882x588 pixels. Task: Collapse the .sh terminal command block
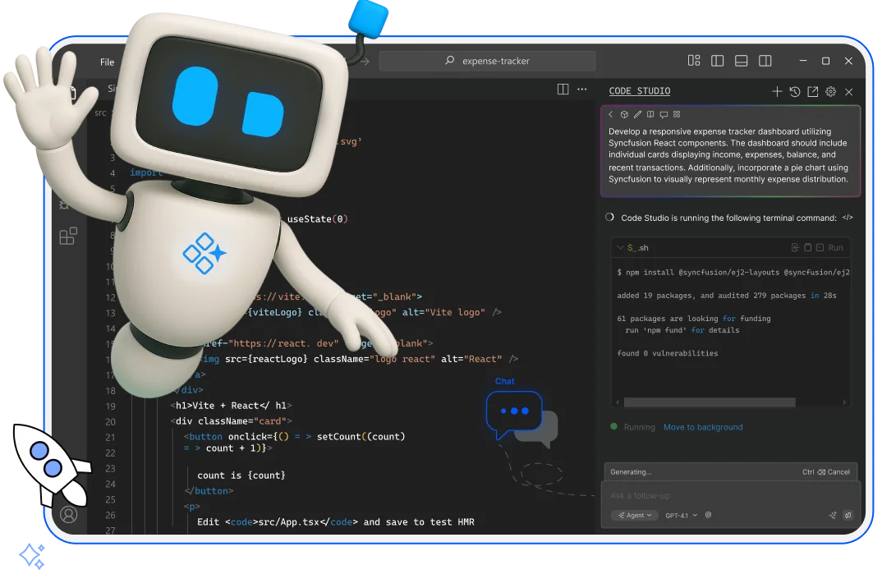(619, 247)
